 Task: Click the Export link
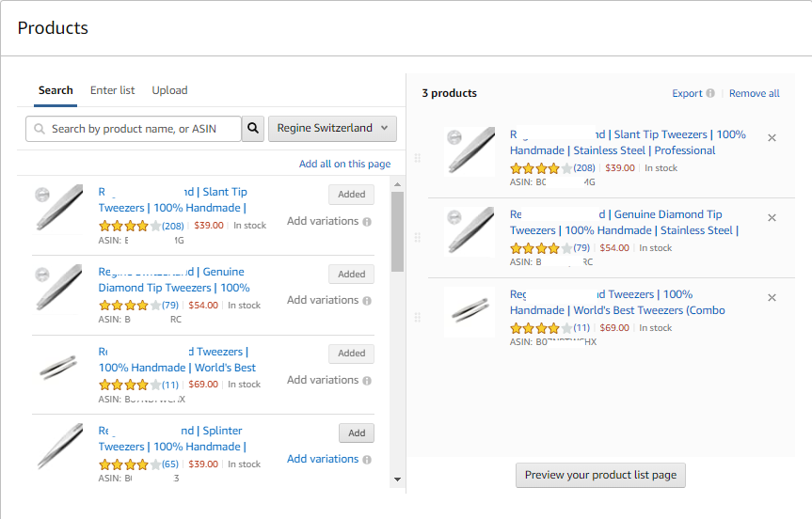(x=687, y=93)
